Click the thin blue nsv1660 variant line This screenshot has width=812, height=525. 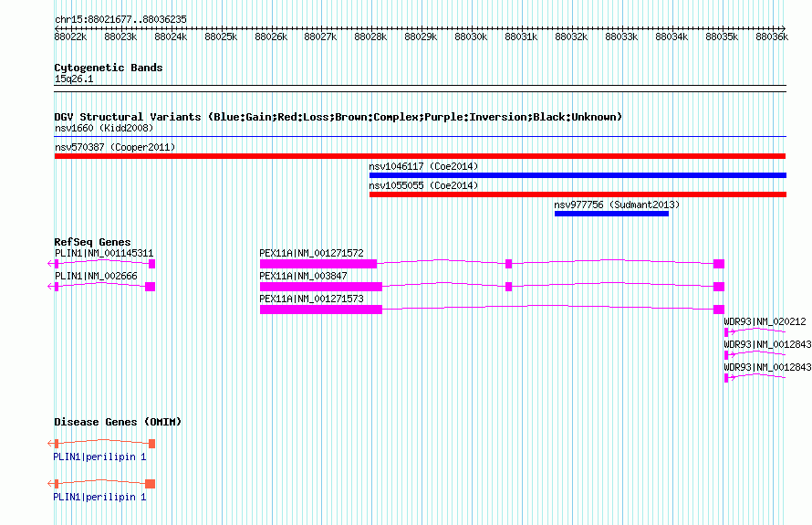[420, 137]
